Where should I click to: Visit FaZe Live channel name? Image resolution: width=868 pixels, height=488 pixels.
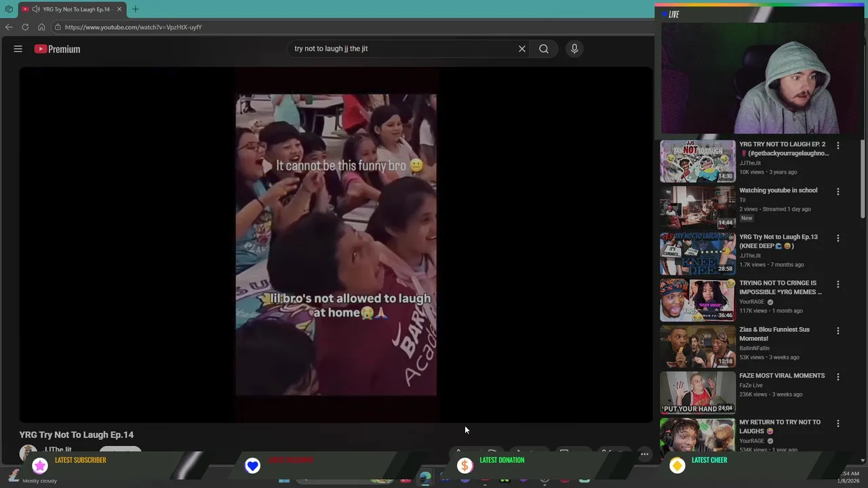[x=751, y=385]
